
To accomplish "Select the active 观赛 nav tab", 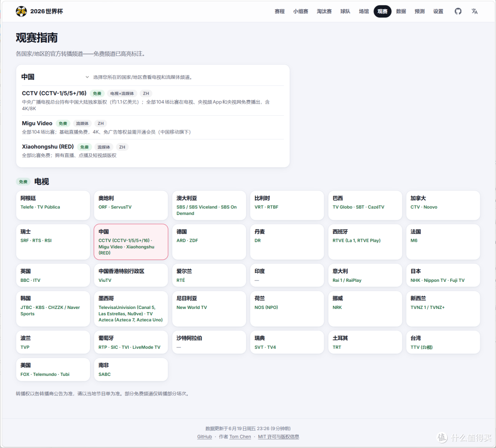I will 383,11.
